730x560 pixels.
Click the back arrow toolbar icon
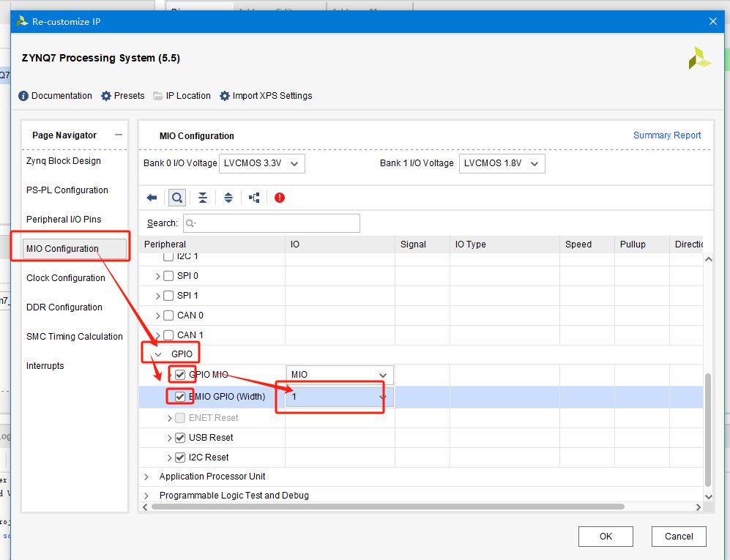pyautogui.click(x=152, y=198)
